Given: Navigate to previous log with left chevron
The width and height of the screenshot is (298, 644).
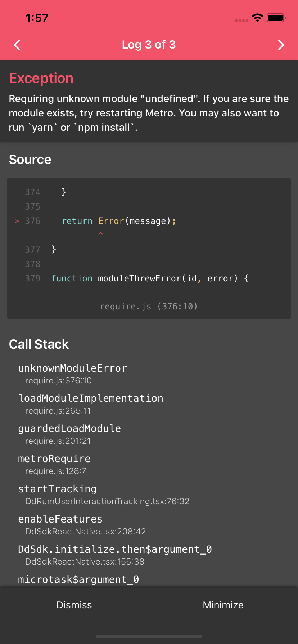Looking at the screenshot, I should tap(17, 45).
